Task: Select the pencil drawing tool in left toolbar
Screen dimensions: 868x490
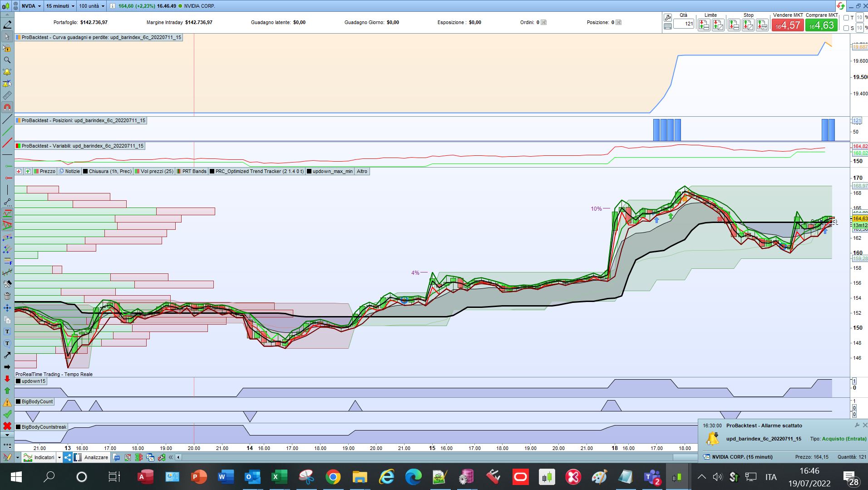Action: 7,25
